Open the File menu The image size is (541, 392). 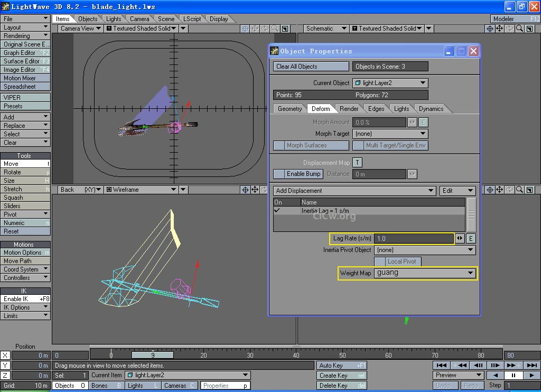point(25,18)
